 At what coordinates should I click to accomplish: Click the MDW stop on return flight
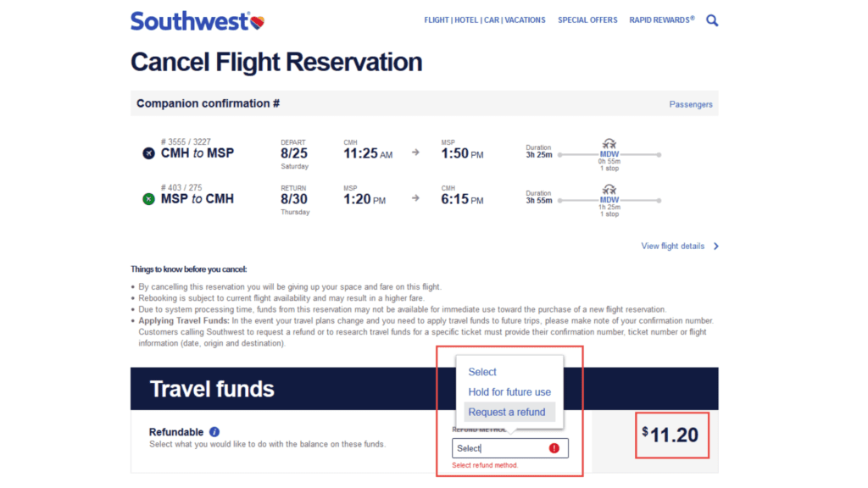[609, 200]
